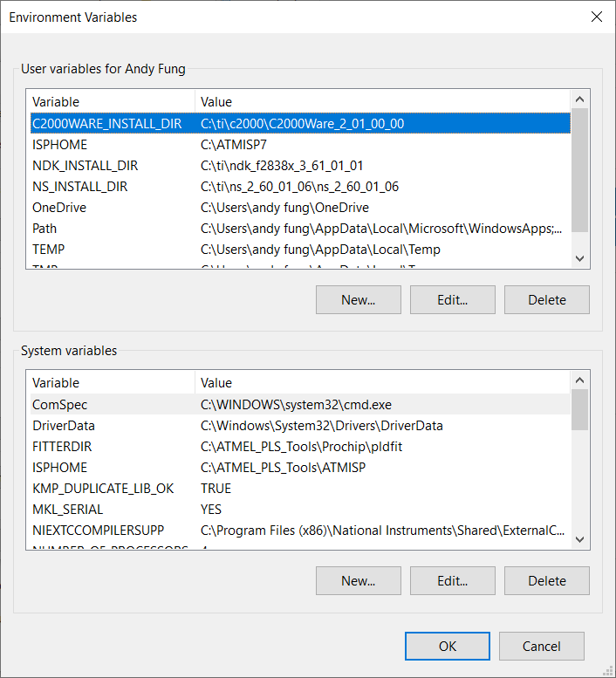The height and width of the screenshot is (678, 616).
Task: Edit the selected user variable
Action: [453, 299]
